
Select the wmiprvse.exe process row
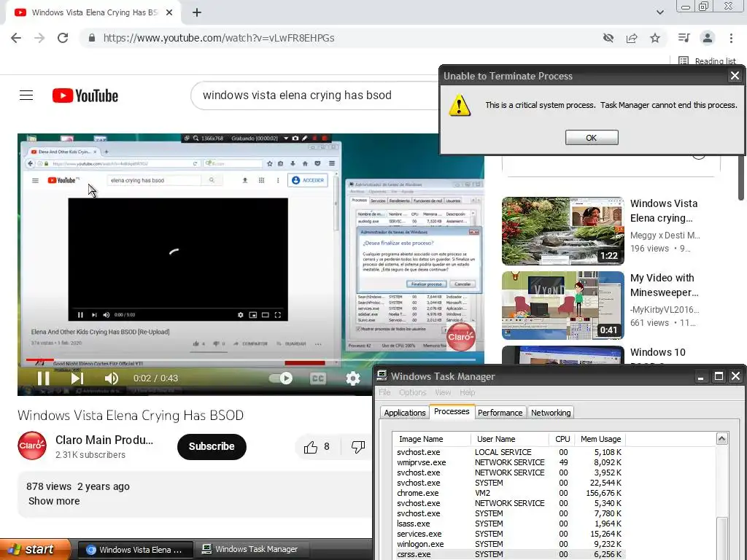(x=508, y=462)
